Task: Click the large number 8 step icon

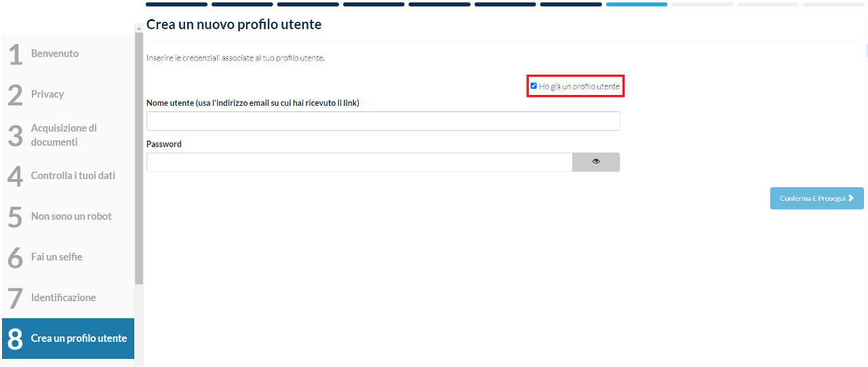Action: (x=15, y=339)
